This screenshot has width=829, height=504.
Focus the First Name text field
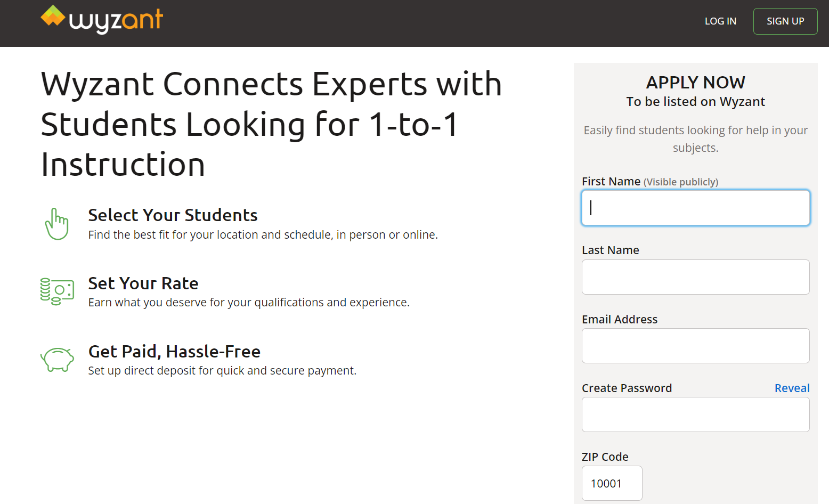click(695, 208)
